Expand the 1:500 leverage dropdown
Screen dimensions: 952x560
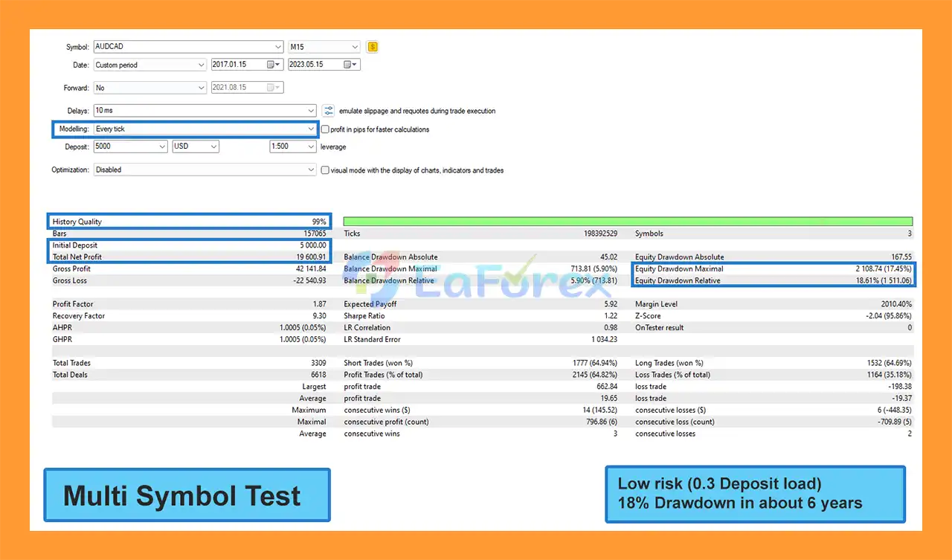(311, 147)
